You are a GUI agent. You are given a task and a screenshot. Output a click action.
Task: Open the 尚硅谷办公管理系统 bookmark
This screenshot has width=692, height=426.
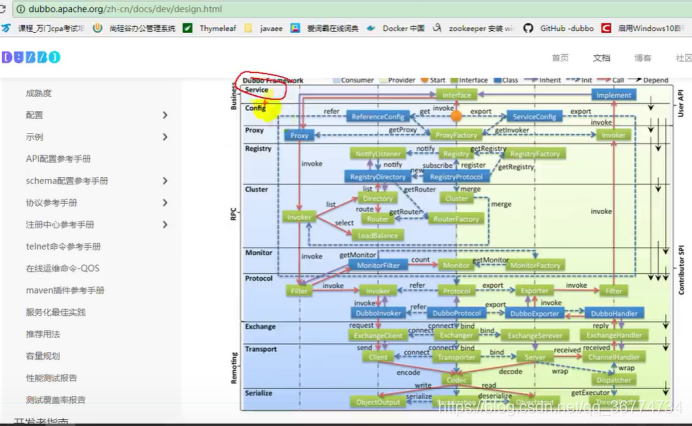point(134,28)
